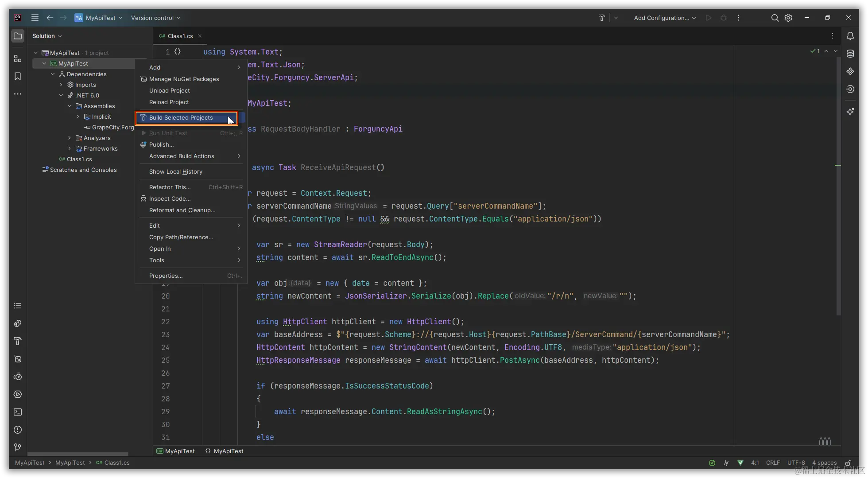Open project Properties...
The width and height of the screenshot is (868, 478).
coord(190,276)
